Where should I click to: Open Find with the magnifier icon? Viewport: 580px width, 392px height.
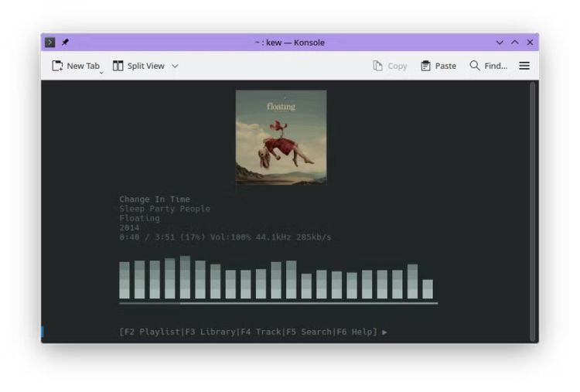475,66
